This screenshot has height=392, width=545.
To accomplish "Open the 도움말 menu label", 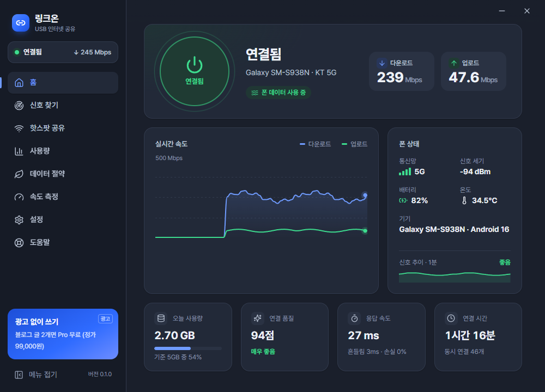I will point(40,242).
